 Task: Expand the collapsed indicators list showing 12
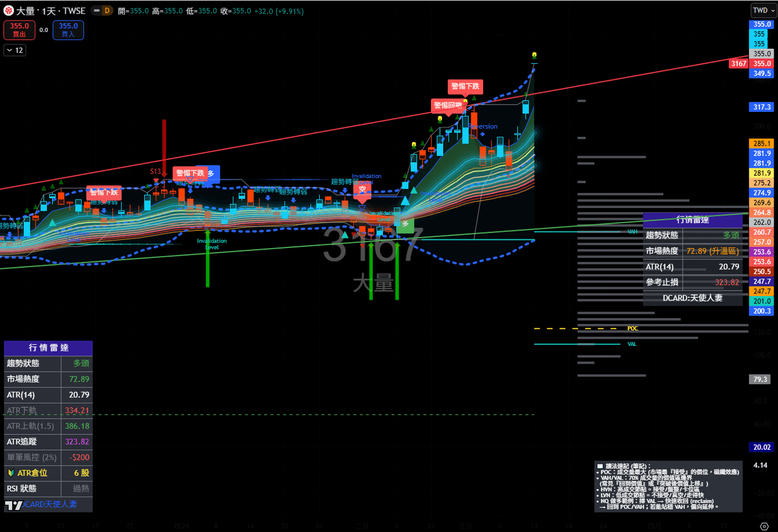(15, 50)
